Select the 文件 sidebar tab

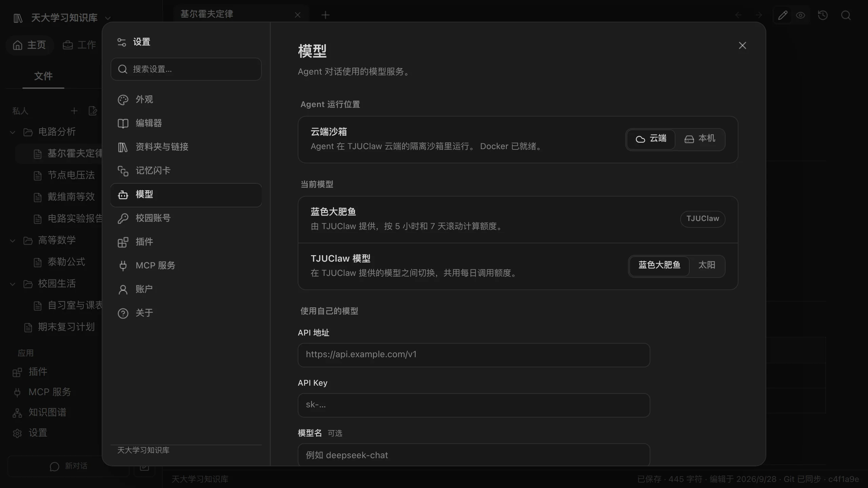[43, 76]
